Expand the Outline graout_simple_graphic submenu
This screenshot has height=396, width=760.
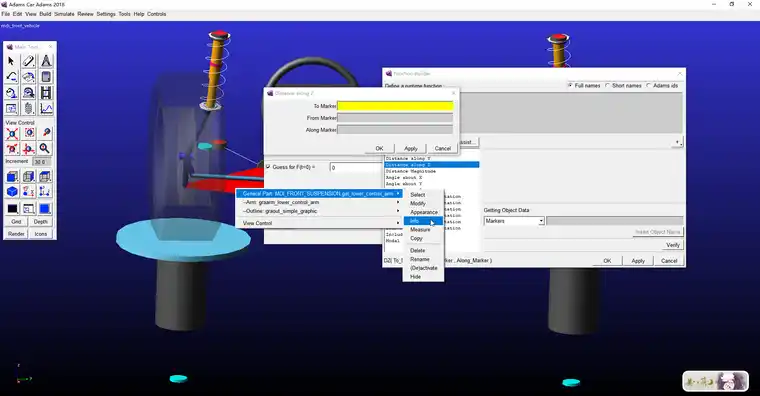point(319,211)
